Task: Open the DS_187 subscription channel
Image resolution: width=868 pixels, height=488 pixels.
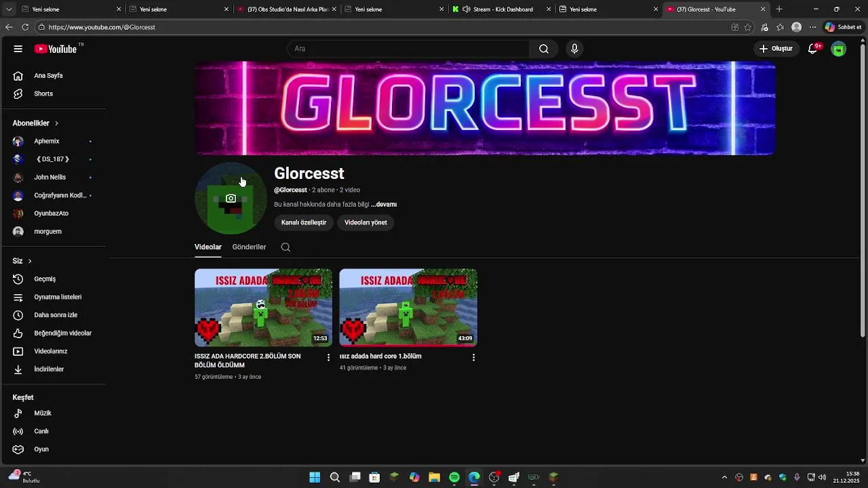Action: 53,159
